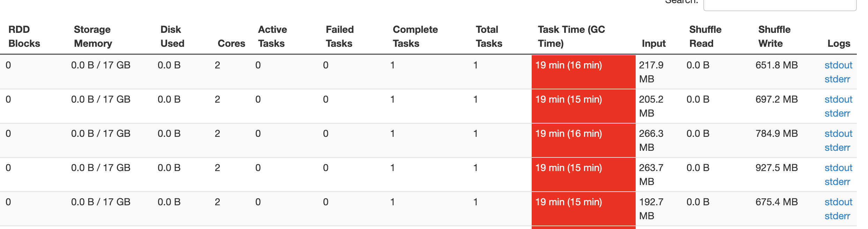The width and height of the screenshot is (868, 229).
Task: Sort table by Storage Memory header
Action: click(x=93, y=36)
